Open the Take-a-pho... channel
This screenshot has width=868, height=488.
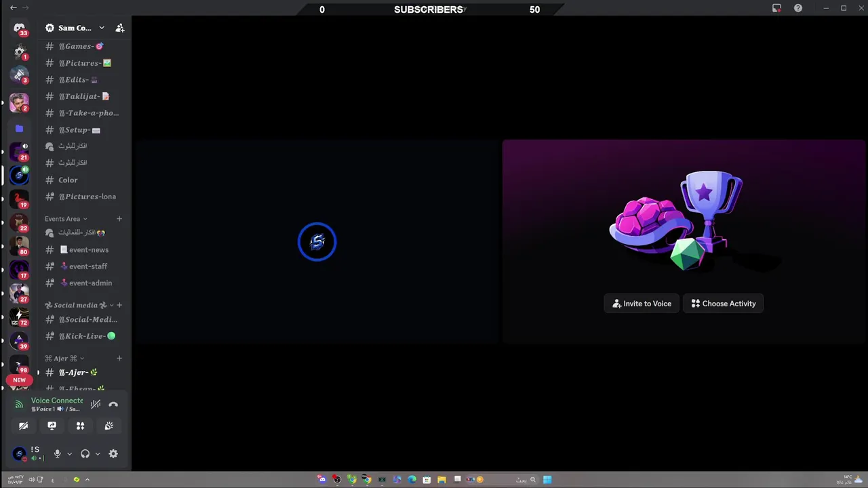pyautogui.click(x=83, y=113)
